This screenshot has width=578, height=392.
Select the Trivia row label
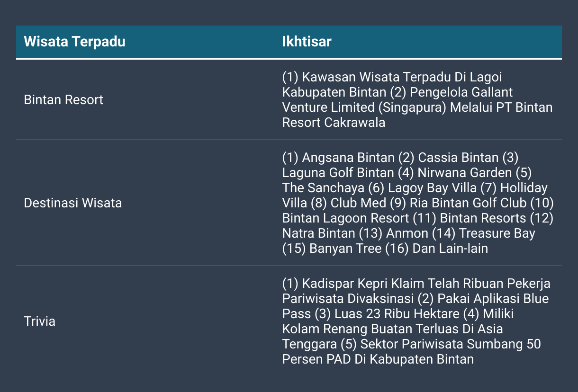click(39, 321)
